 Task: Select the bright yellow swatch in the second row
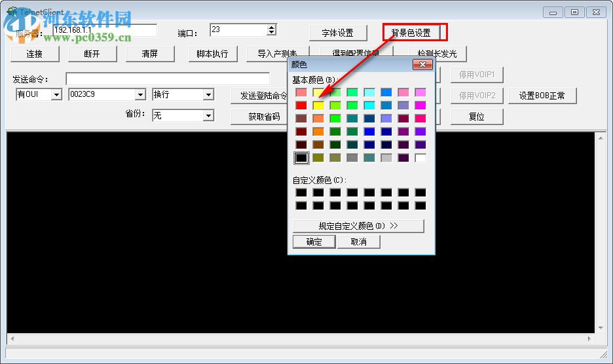tap(318, 105)
